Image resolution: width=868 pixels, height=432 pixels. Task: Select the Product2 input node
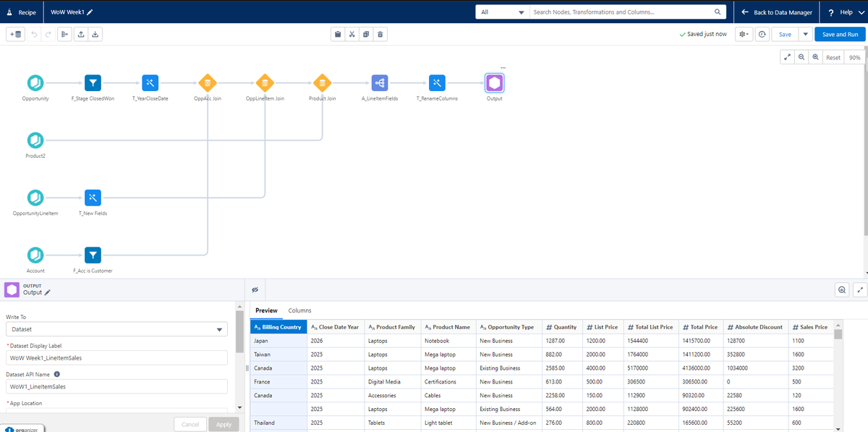35,140
